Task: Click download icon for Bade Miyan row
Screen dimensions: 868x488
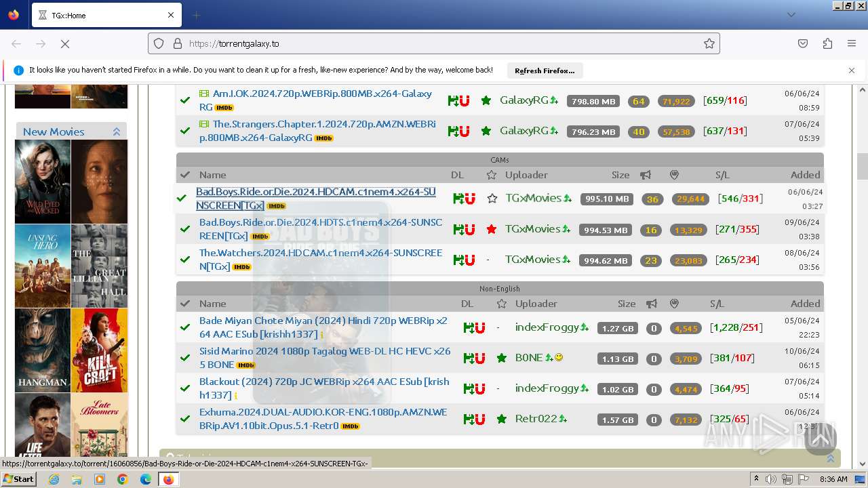Action: (x=469, y=327)
